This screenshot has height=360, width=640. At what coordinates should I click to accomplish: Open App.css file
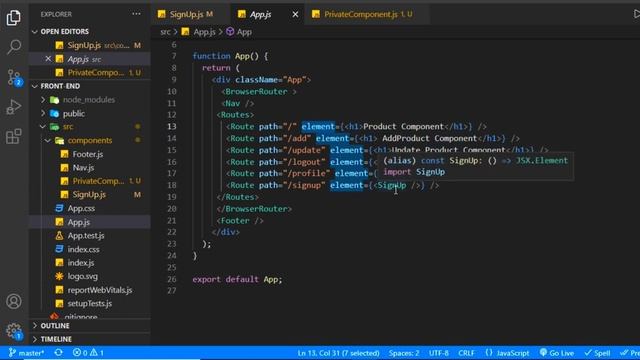[x=81, y=208]
